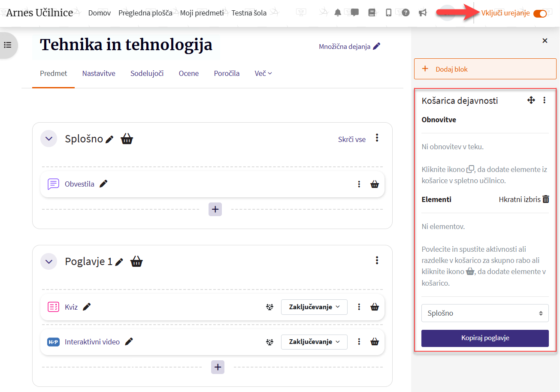560x392 pixels.
Task: Switch to the Ocene tab
Action: [x=189, y=73]
